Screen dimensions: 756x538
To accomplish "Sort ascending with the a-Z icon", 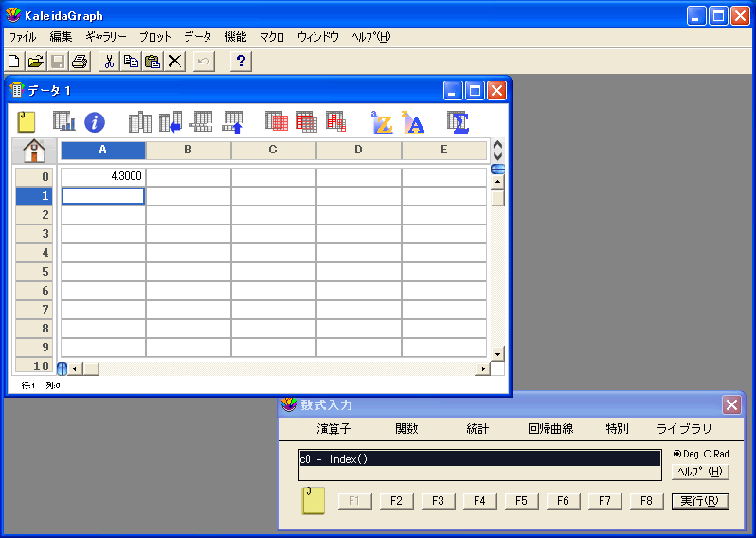I will [x=382, y=122].
